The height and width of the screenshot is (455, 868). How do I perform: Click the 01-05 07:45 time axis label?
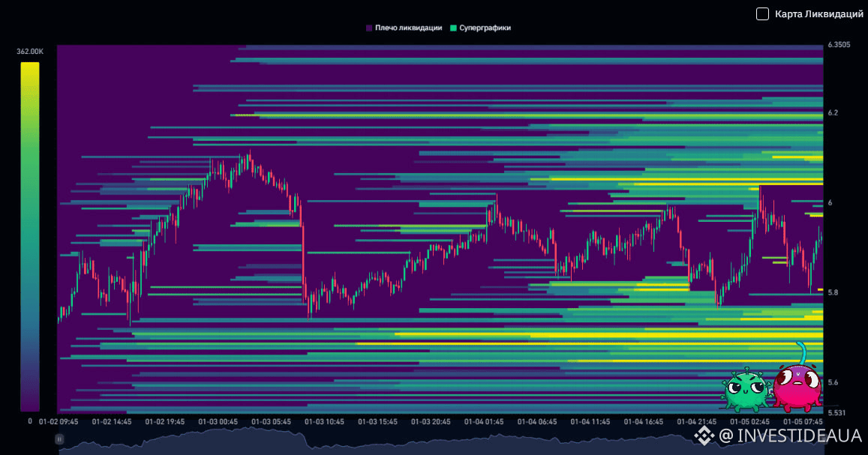pos(803,422)
